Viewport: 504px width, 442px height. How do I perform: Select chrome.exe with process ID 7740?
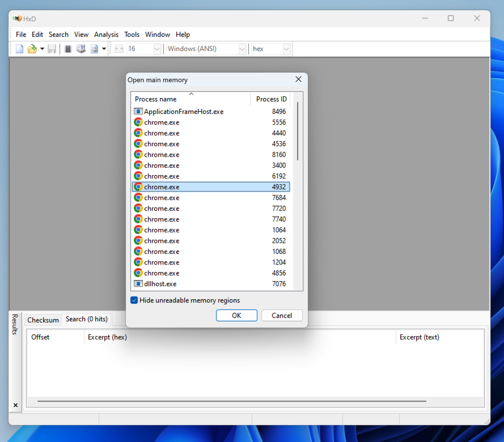pos(211,219)
